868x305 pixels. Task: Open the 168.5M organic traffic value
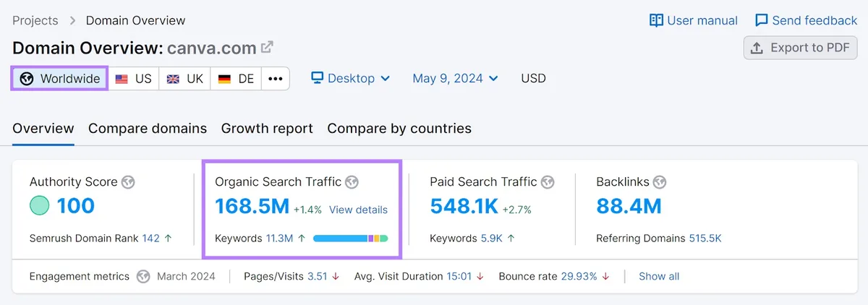[252, 207]
